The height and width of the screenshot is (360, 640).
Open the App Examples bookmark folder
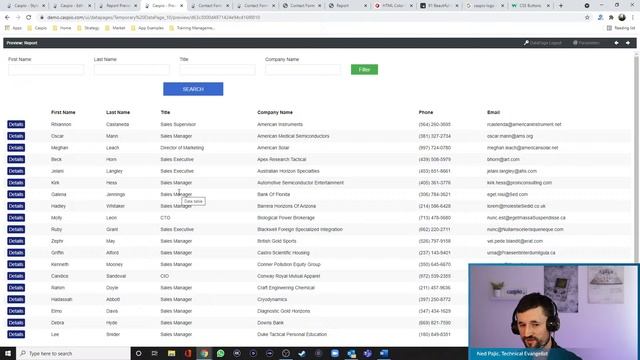[x=147, y=28]
